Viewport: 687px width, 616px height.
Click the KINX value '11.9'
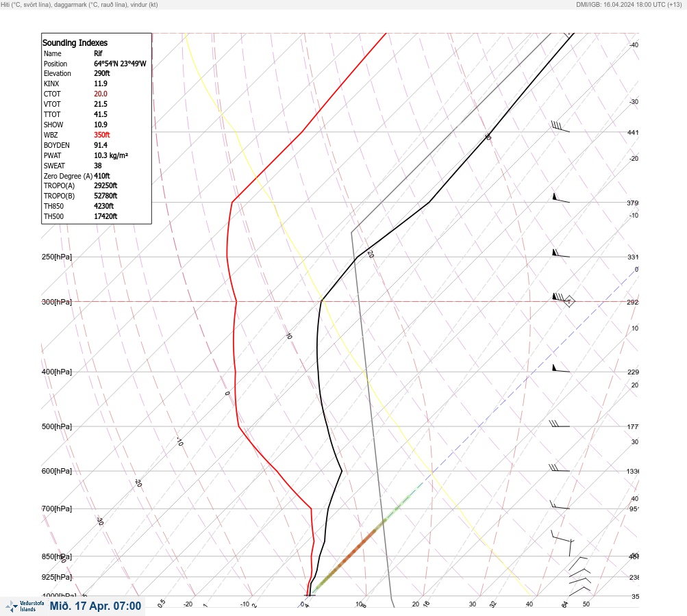coord(100,84)
